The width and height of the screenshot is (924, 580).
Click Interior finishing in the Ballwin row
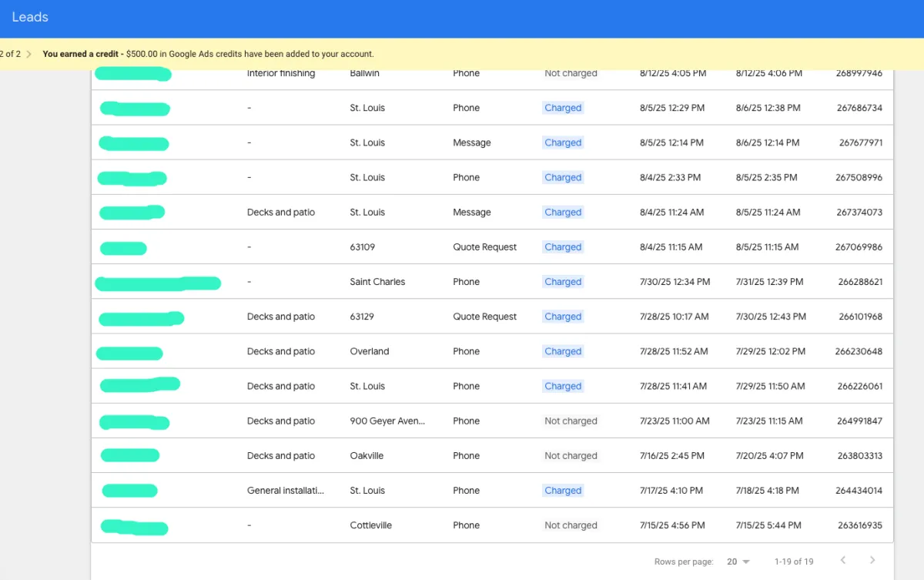[x=281, y=74]
